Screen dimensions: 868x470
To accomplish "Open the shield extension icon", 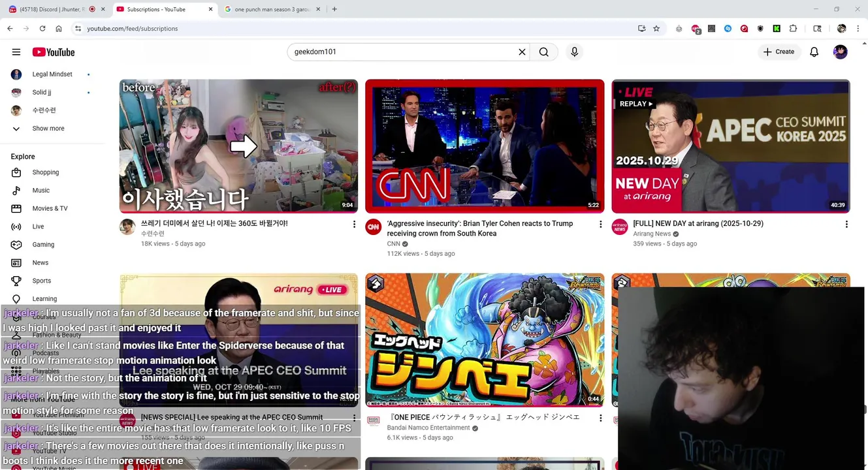I will click(x=760, y=29).
